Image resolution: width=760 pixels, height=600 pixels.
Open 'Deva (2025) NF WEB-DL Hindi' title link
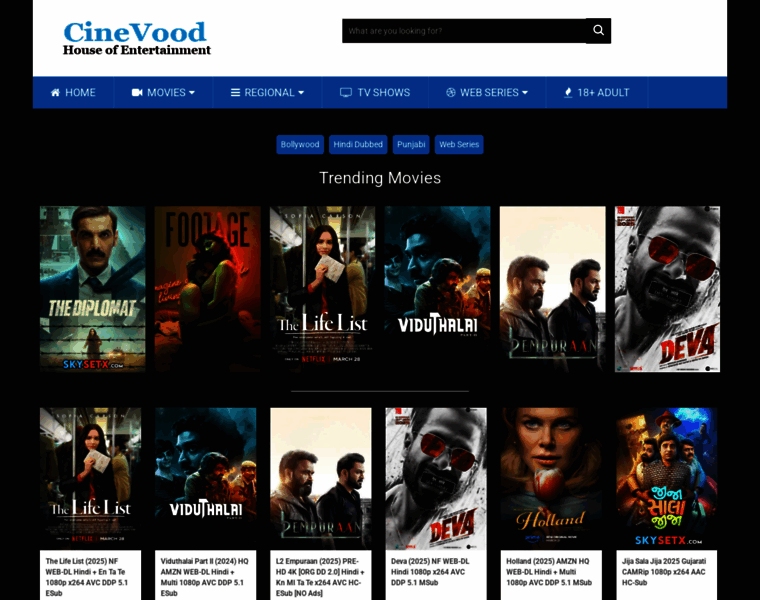pos(430,572)
